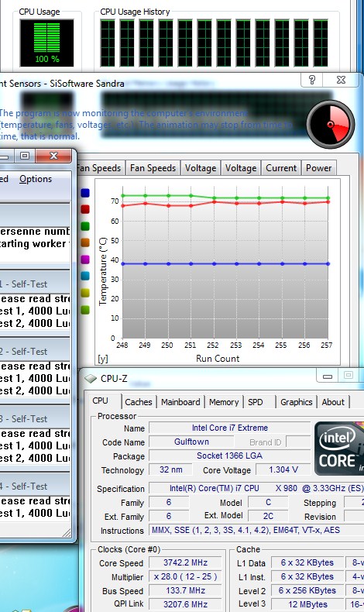Switch to the SPD tab in CPU-Z

(256, 402)
